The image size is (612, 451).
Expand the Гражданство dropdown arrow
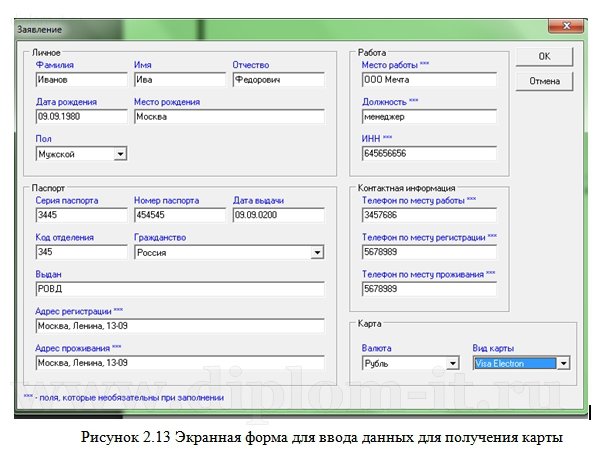317,253
